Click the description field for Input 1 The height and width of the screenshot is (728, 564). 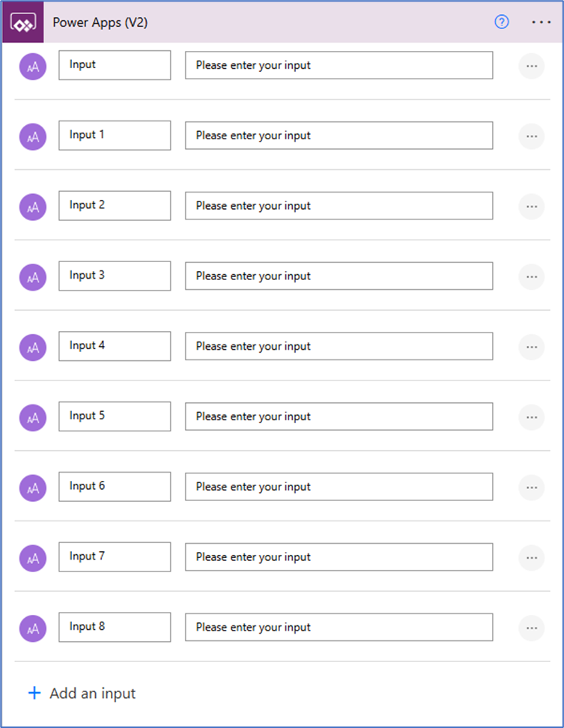(339, 136)
